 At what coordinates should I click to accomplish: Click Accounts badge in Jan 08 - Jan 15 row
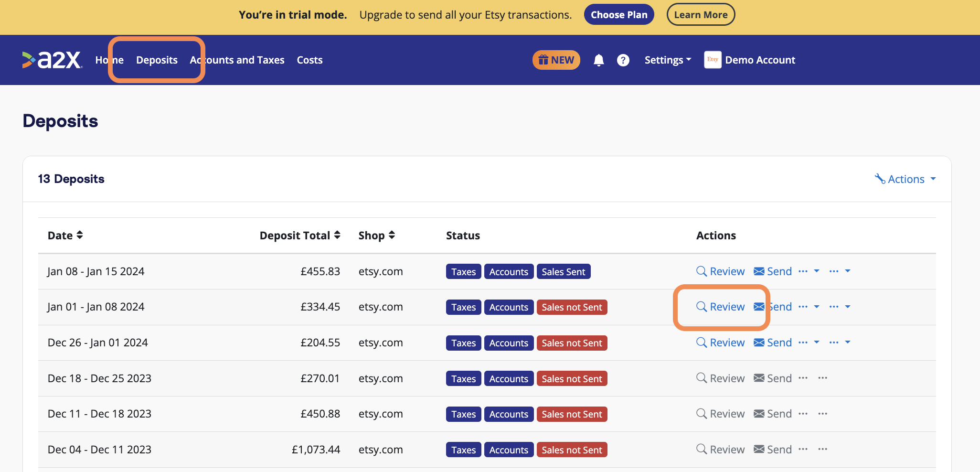(x=509, y=271)
